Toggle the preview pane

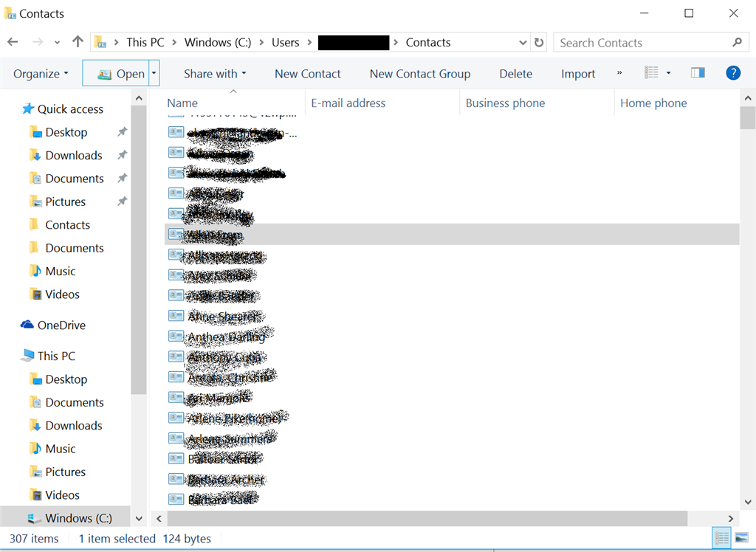coord(698,73)
